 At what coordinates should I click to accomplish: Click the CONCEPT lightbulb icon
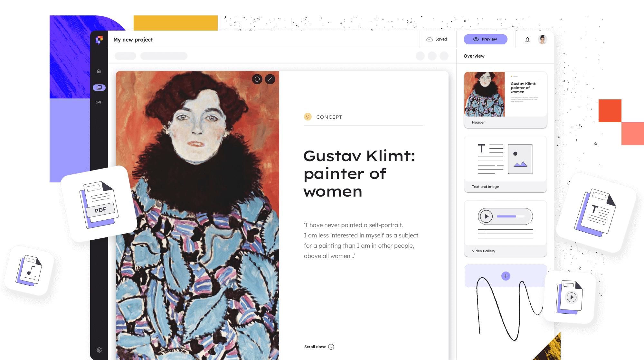click(x=308, y=116)
